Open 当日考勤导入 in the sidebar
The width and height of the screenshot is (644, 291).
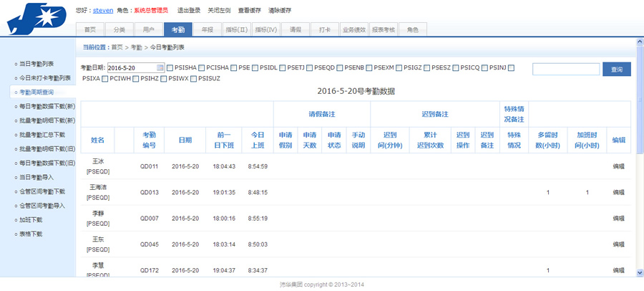click(x=36, y=177)
